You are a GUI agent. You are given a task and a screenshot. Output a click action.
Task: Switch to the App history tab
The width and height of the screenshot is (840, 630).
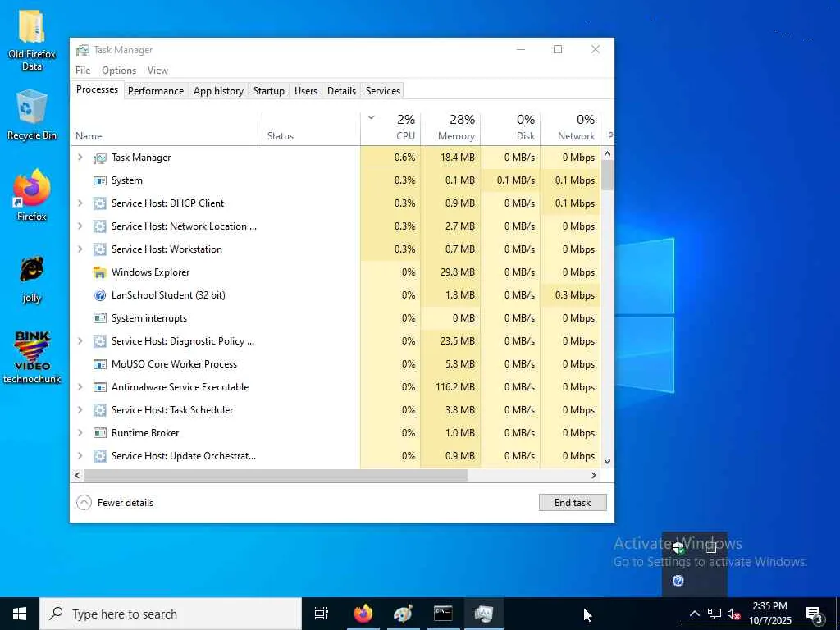point(218,91)
